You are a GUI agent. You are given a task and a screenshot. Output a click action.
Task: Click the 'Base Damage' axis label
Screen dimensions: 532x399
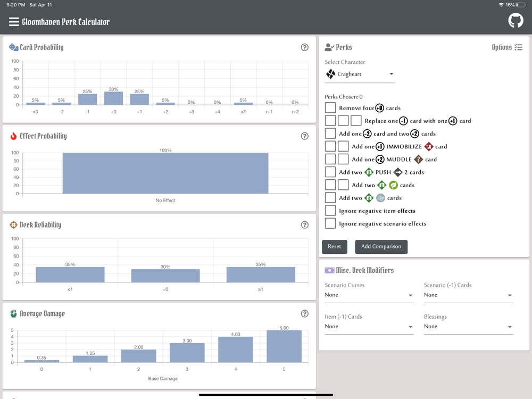click(x=163, y=379)
